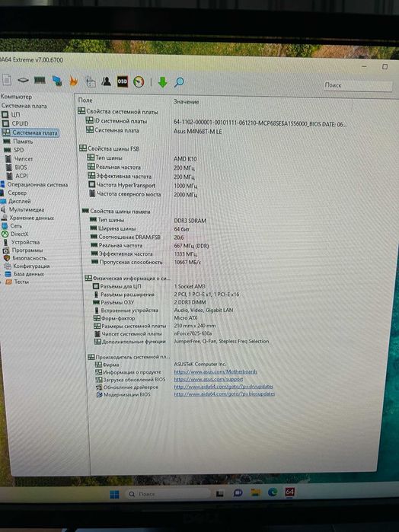Screen dimensions: 399x532
Task: Click the motherboard chip toolbar icon
Action: coord(23,80)
